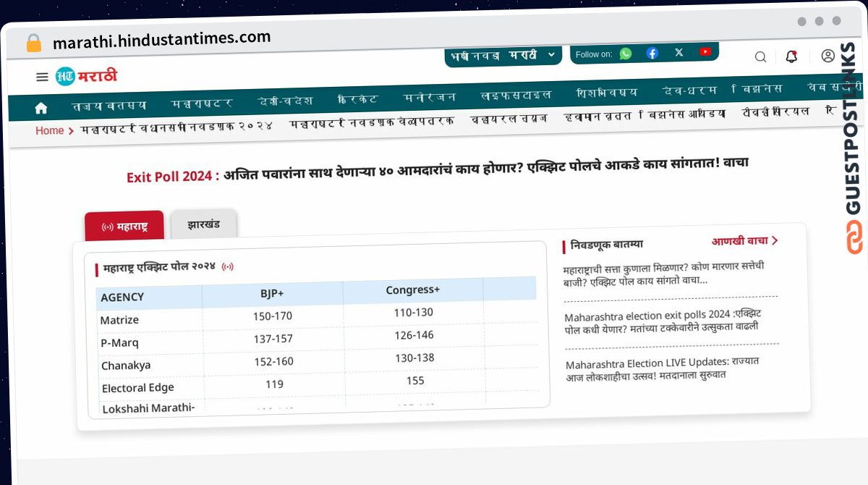Image resolution: width=868 pixels, height=485 pixels.
Task: Open the Exit Poll 2024 headline article
Action: [437, 170]
